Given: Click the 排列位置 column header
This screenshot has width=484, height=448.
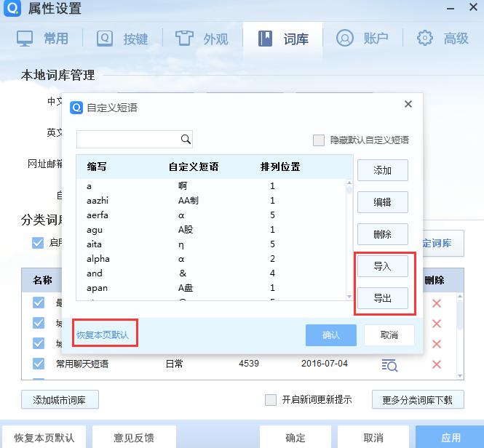Looking at the screenshot, I should pyautogui.click(x=280, y=167).
